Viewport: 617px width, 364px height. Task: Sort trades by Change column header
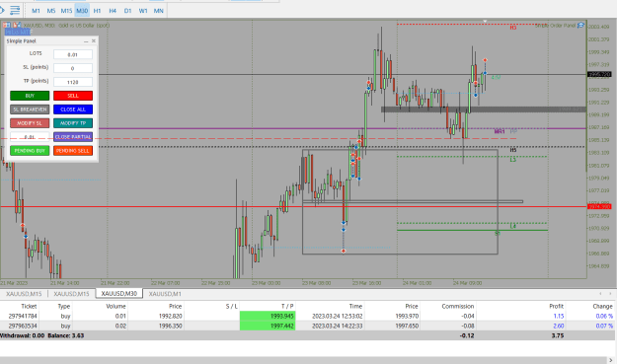point(602,306)
